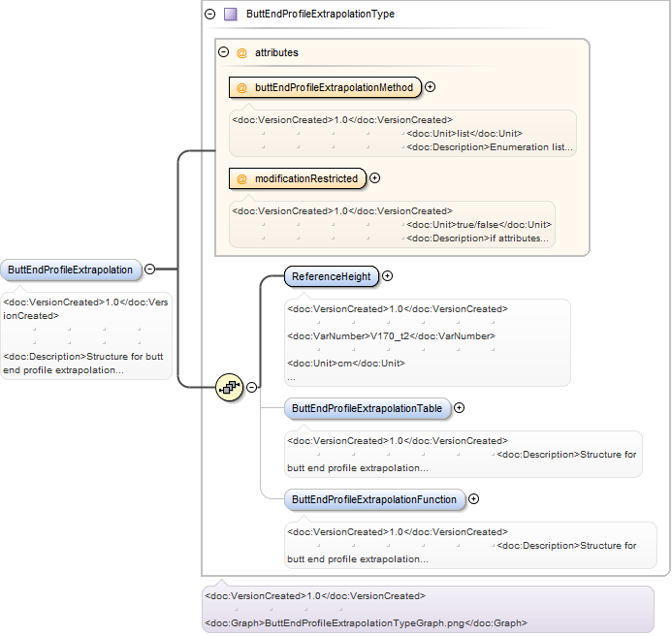672x636 pixels.
Task: Click VersionCreated annotation under ButtEndProfileExtrapolationFunction
Action: (398, 532)
